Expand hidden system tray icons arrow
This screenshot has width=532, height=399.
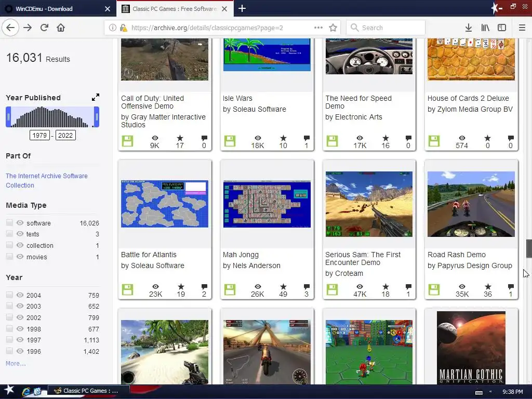[x=490, y=392]
